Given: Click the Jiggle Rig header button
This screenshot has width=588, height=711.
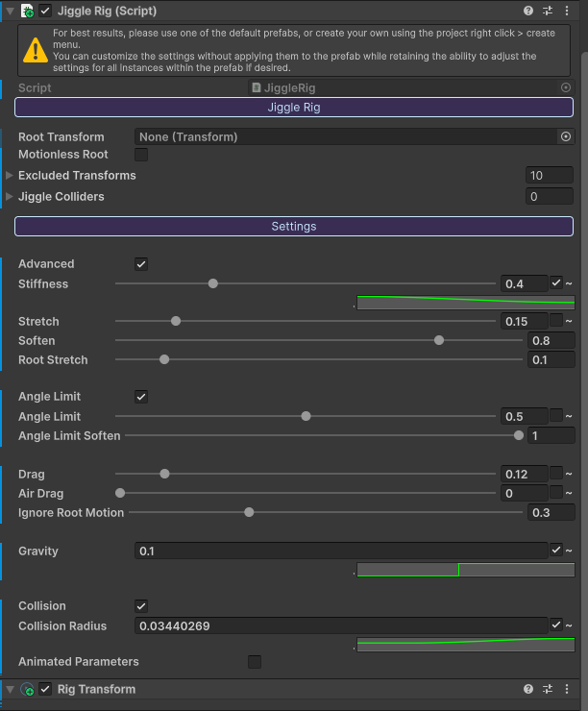Looking at the screenshot, I should click(x=294, y=108).
